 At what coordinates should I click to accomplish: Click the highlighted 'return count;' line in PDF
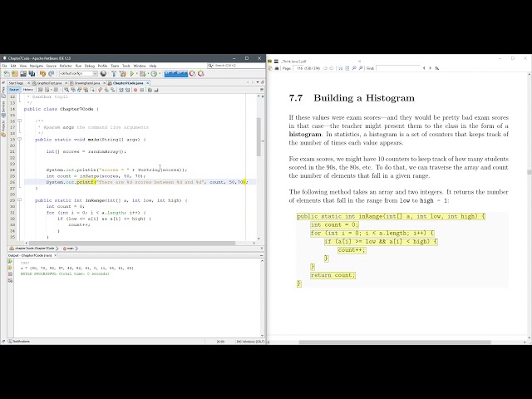tap(332, 275)
